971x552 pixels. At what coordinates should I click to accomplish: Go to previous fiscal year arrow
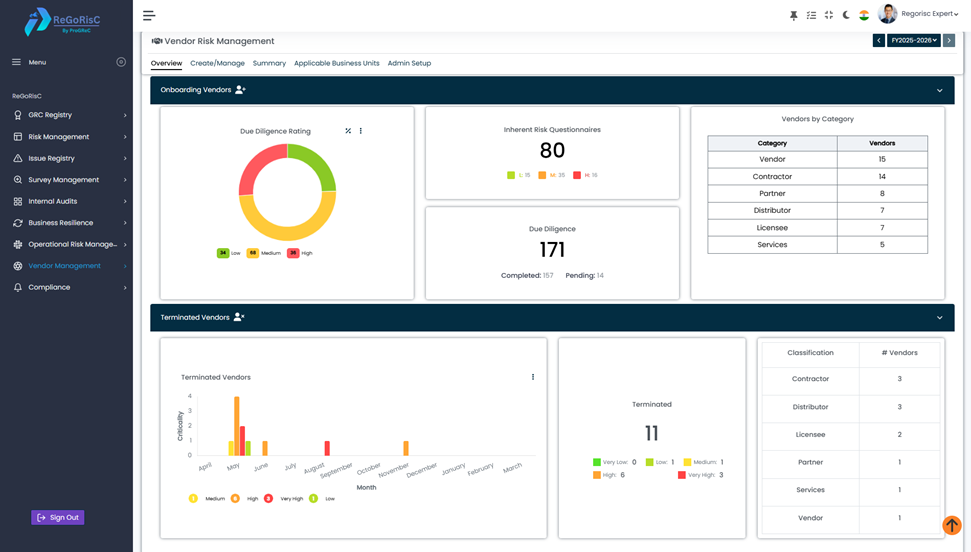[878, 41]
